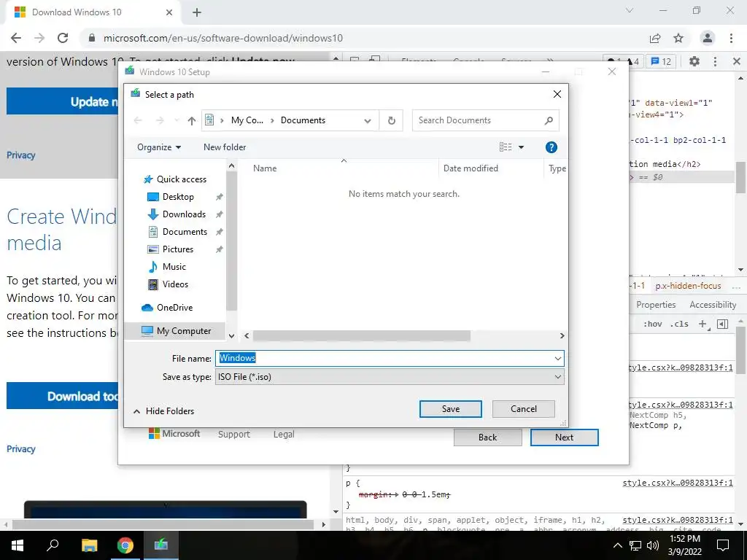Refresh the Documents folder listing
This screenshot has height=560, width=747.
(x=392, y=120)
